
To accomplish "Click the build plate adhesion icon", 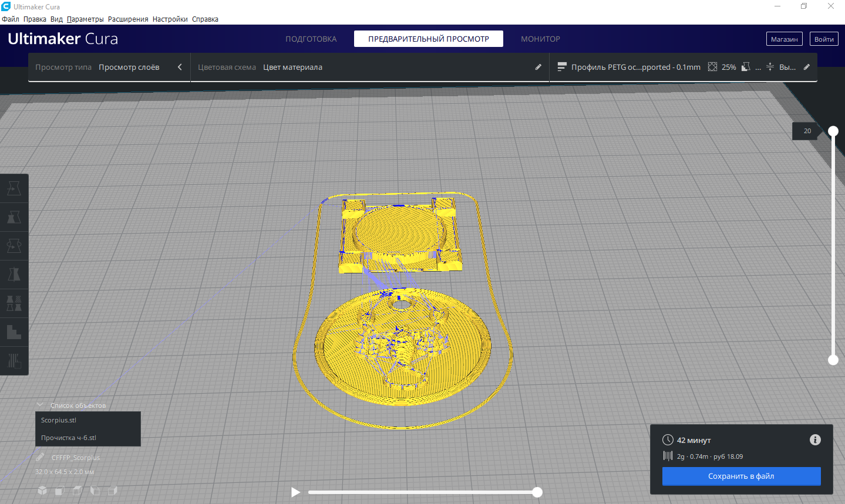I will pos(770,67).
